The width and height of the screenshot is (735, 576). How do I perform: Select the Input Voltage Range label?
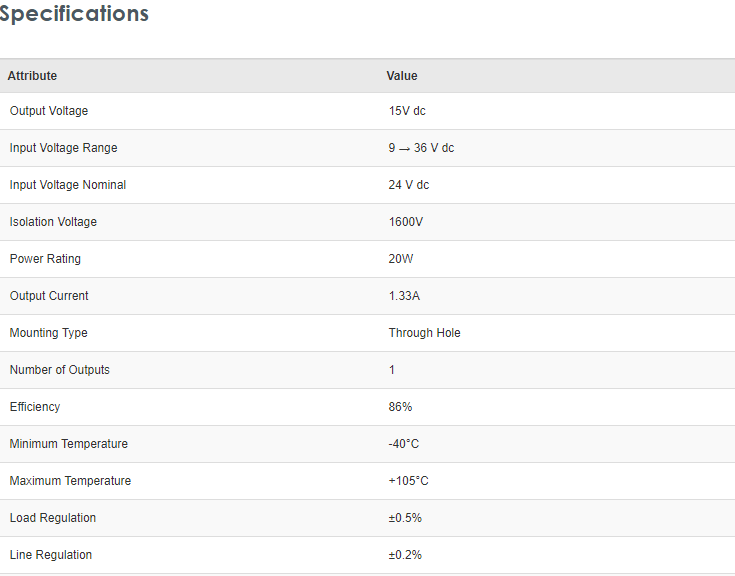tap(63, 148)
